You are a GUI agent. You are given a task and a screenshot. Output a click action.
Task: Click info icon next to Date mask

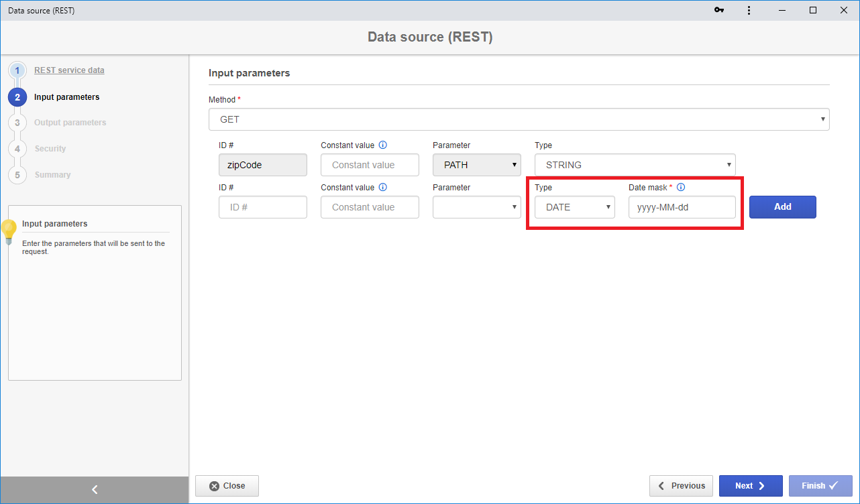[681, 188]
